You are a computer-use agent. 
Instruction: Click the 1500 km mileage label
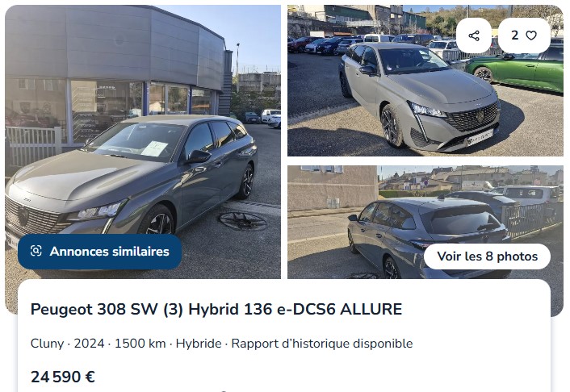pos(140,344)
